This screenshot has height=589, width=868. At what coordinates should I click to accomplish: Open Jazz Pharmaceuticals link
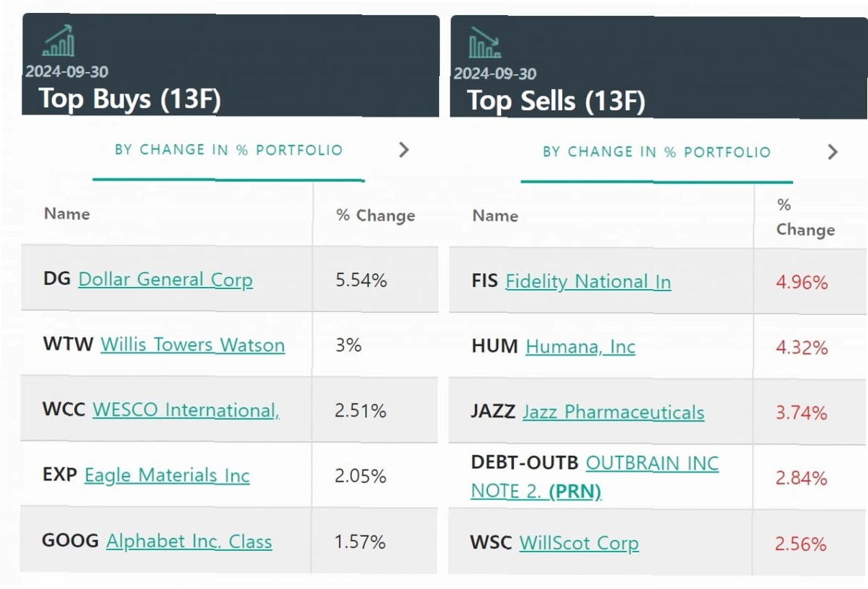(x=613, y=412)
